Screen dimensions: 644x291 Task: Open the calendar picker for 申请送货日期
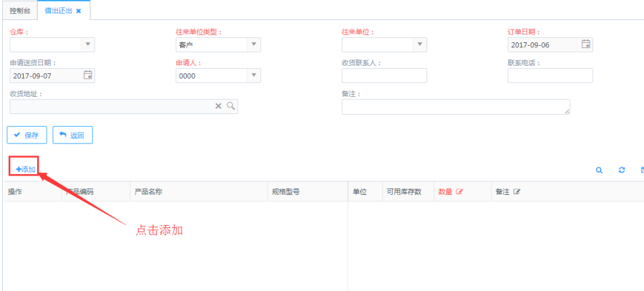click(88, 75)
